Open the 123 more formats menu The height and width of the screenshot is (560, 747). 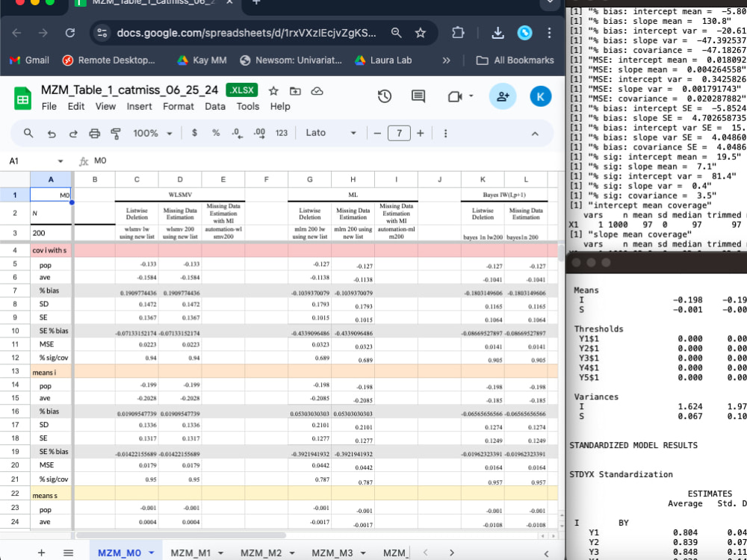coord(282,134)
